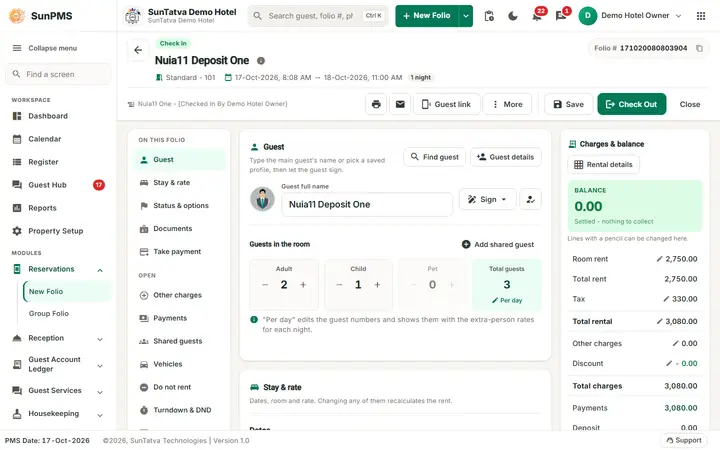Copy the folio number with the copy icon

pos(699,48)
